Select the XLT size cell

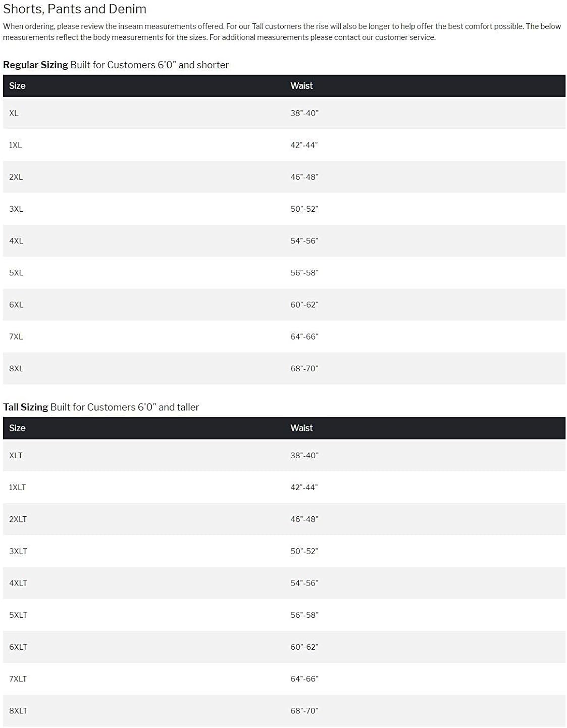[16, 456]
